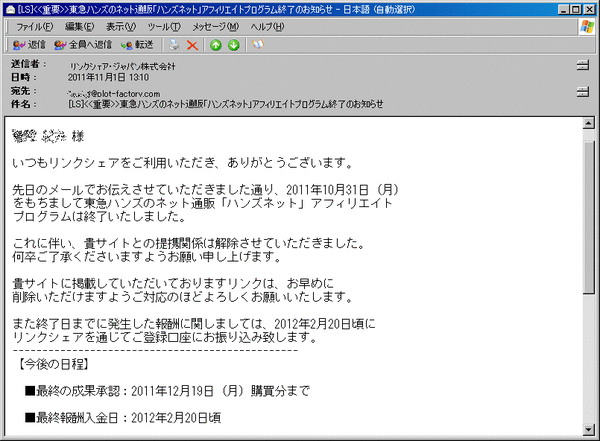Click the 返信 reply button

(29, 45)
